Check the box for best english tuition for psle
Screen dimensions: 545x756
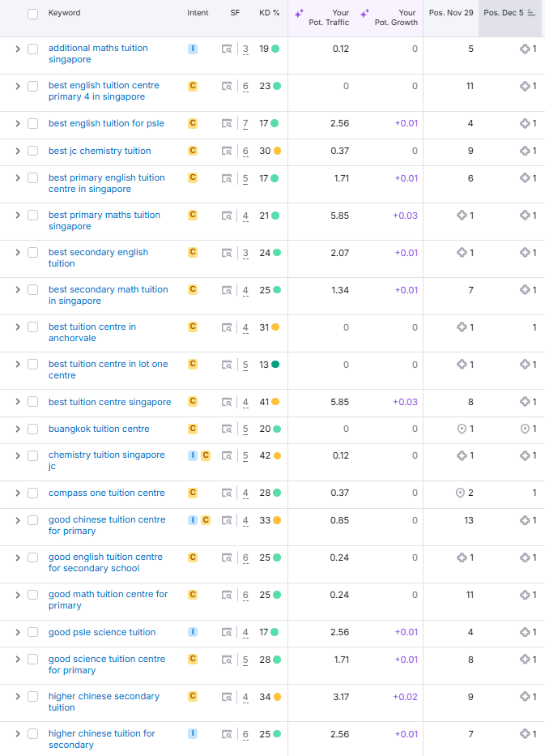click(33, 123)
